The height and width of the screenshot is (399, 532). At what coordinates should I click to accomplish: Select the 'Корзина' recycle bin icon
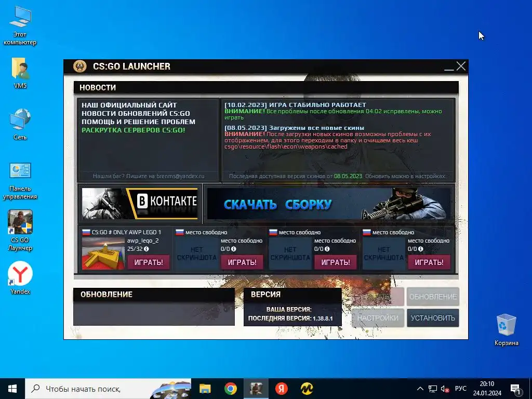point(506,330)
